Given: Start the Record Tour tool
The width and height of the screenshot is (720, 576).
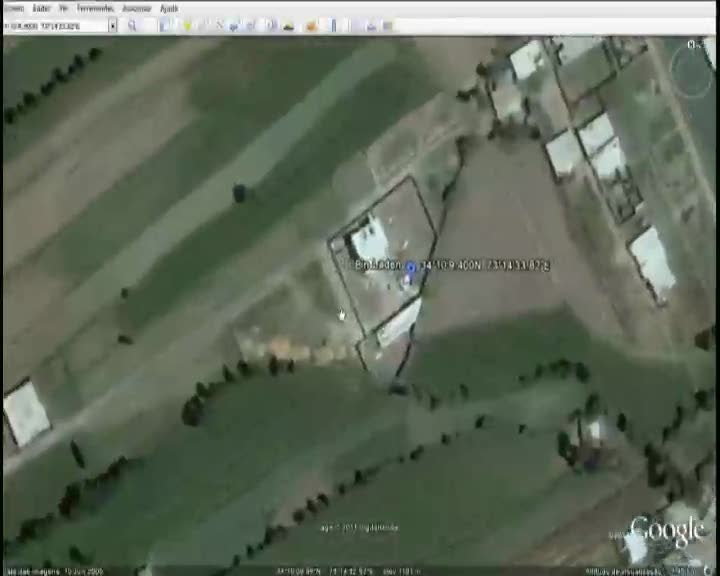Looking at the screenshot, I should (x=250, y=25).
